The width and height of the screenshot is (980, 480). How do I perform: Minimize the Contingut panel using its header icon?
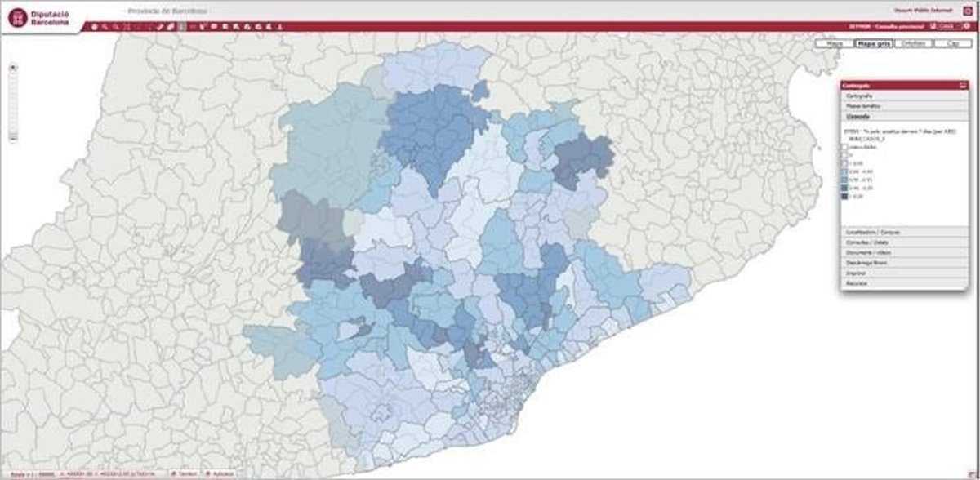963,85
